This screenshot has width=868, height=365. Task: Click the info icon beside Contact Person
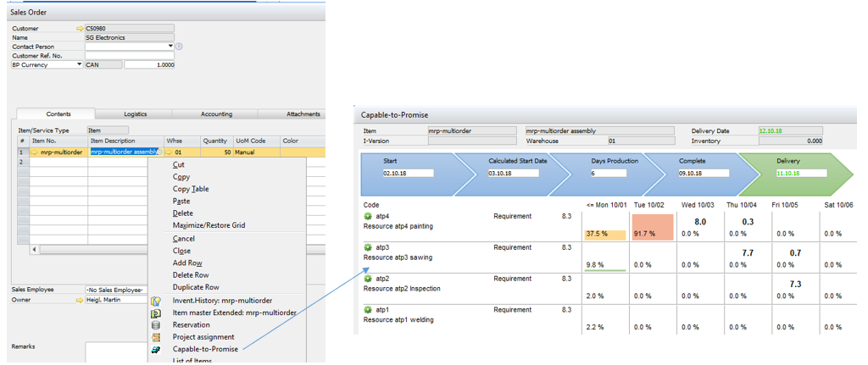[x=180, y=47]
